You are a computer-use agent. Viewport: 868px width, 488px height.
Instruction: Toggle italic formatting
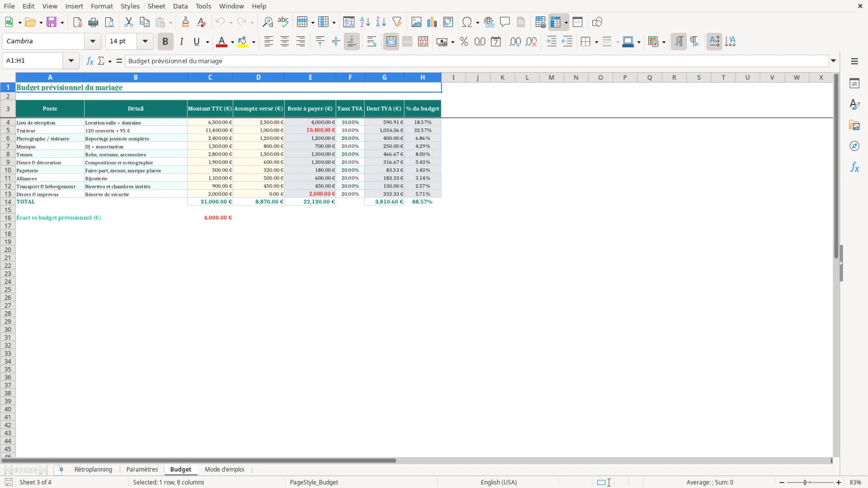181,41
